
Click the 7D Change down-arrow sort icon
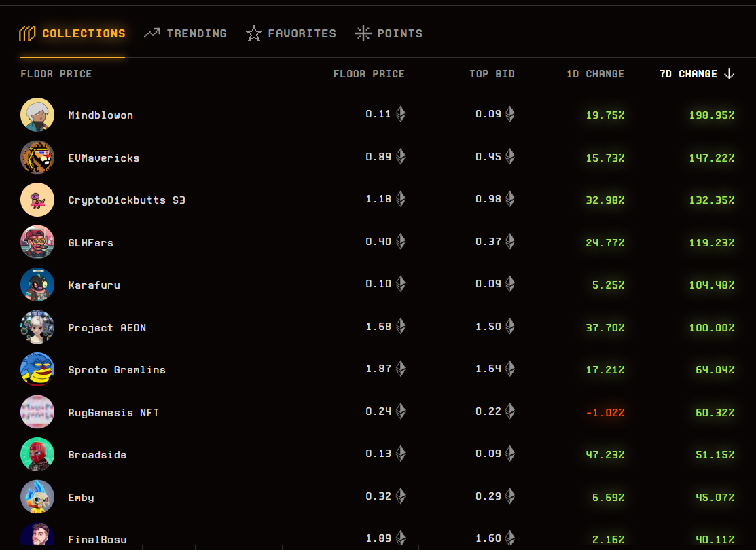[x=730, y=74]
